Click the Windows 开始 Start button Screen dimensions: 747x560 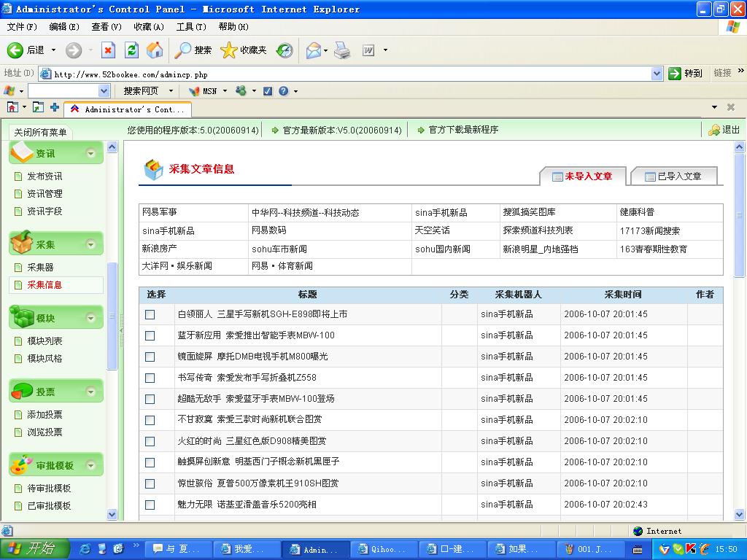(35, 549)
